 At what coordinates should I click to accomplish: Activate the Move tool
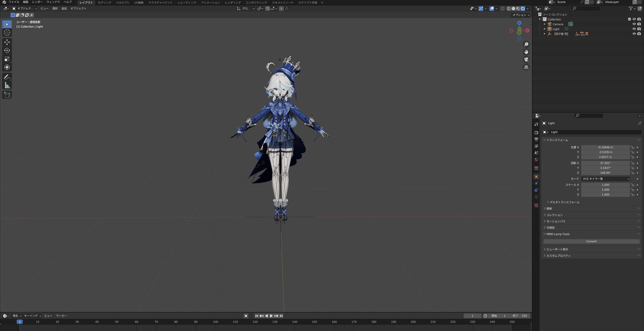click(x=7, y=42)
